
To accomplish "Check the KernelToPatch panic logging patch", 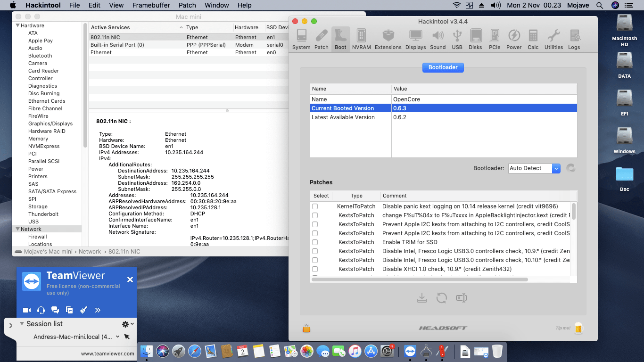I will point(314,206).
